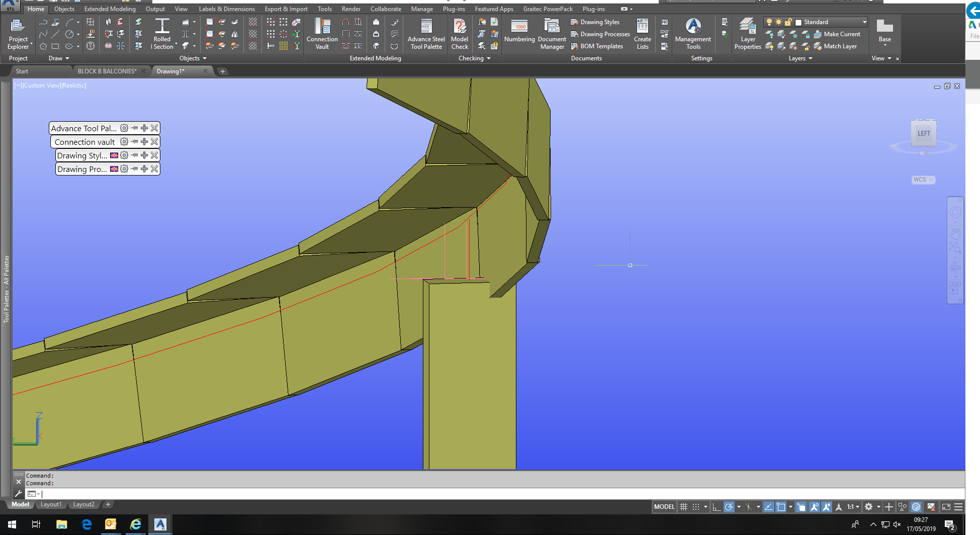Image resolution: width=980 pixels, height=535 pixels.
Task: Change annotation scale from 1:1
Action: click(852, 506)
